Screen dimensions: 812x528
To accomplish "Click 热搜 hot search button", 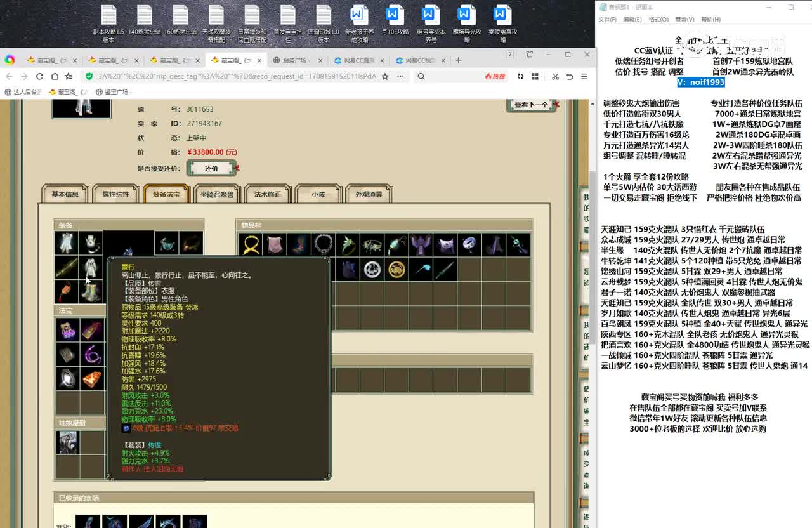I will [495, 76].
